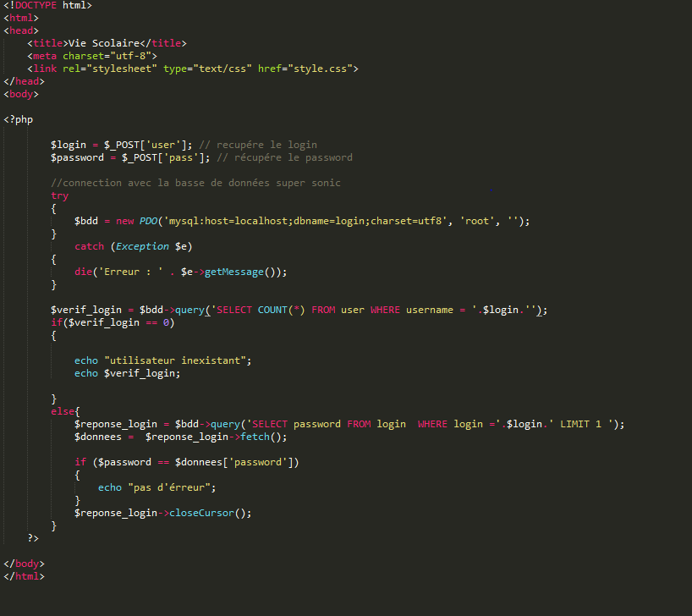Viewport: 692px width, 616px height.
Task: Click the href value "style.css"
Action: coord(320,69)
